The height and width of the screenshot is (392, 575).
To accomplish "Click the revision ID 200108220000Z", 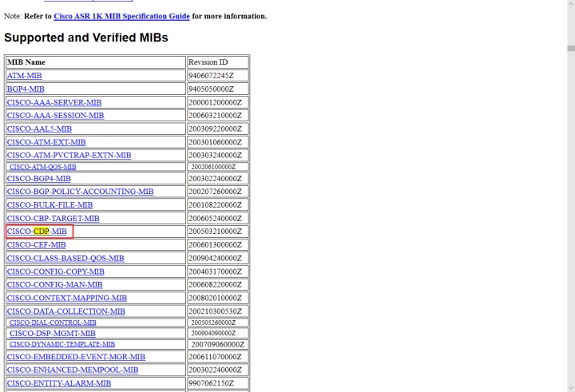I will [216, 205].
